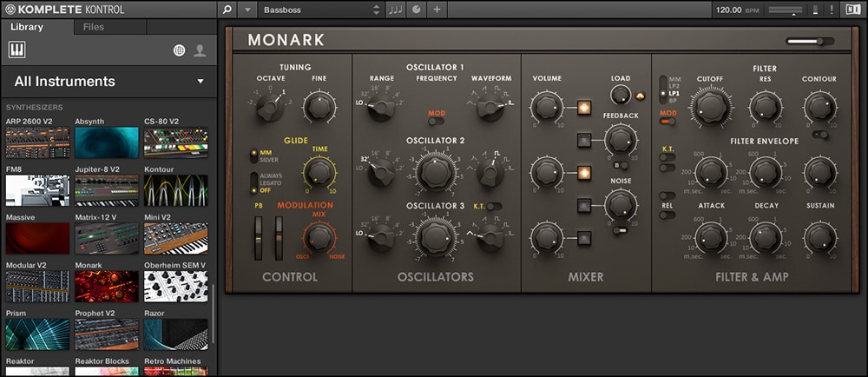Click the globe factory content icon
The image size is (868, 377).
180,50
